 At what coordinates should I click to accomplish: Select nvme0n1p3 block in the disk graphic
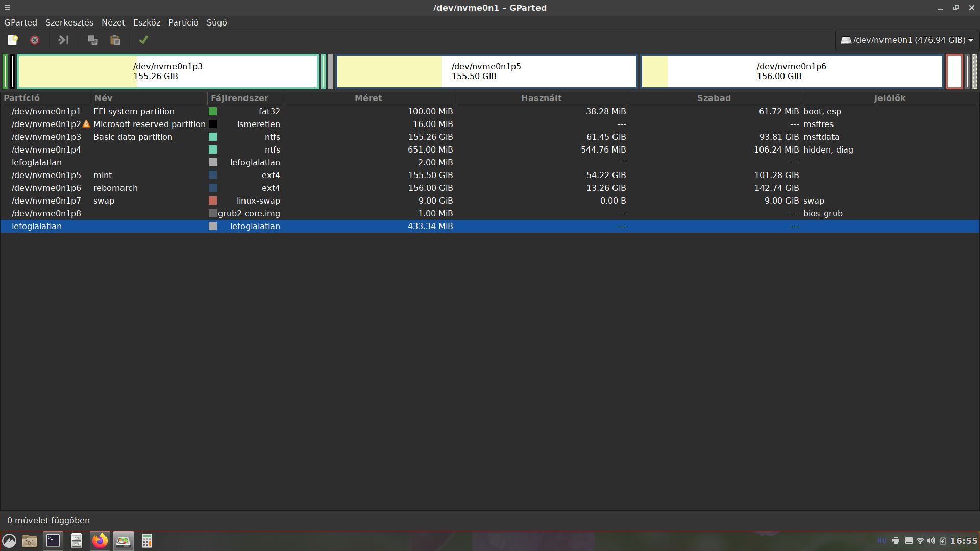(x=168, y=71)
